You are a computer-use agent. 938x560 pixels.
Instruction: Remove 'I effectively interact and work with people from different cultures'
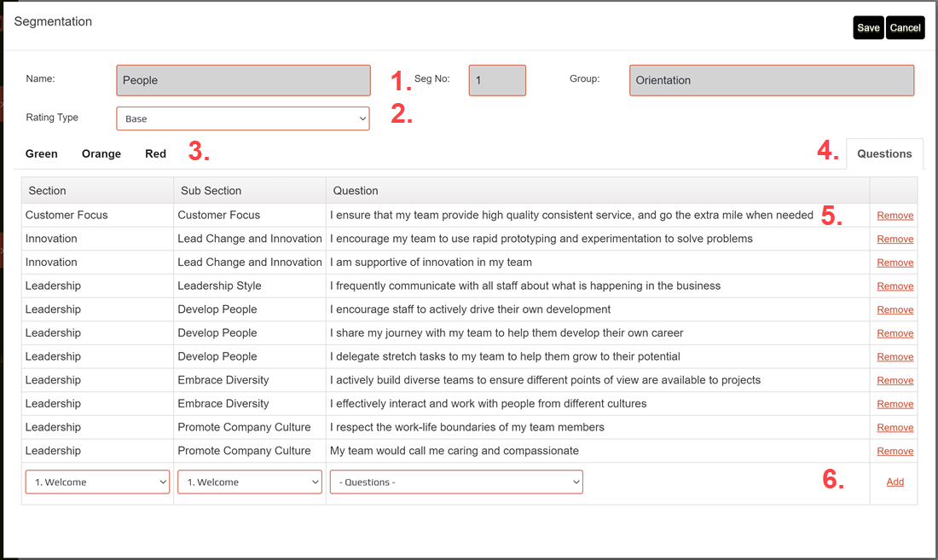pyautogui.click(x=895, y=403)
